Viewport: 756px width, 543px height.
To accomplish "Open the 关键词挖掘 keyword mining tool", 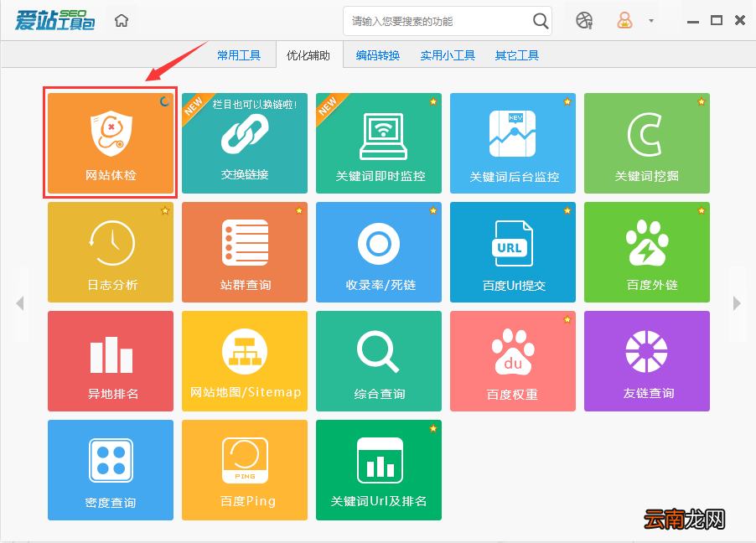I will 646,143.
